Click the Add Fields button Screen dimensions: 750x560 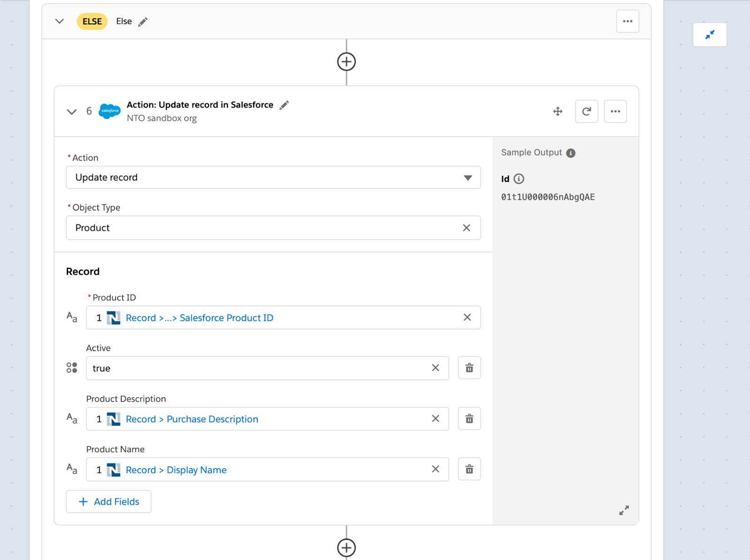(x=109, y=501)
